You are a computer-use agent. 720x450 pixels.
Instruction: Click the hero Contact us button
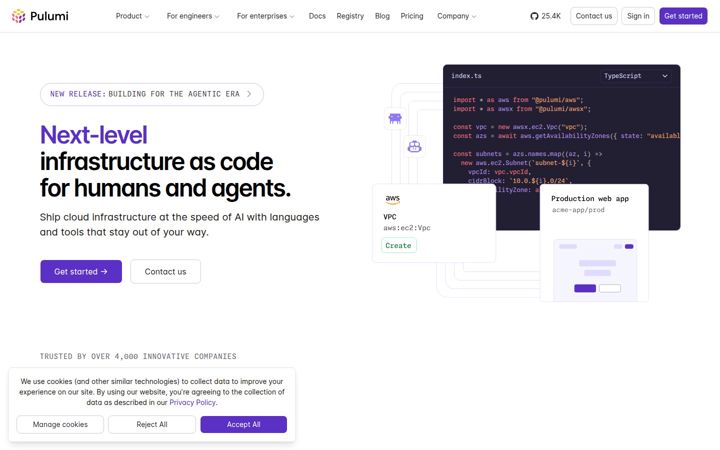(x=165, y=271)
